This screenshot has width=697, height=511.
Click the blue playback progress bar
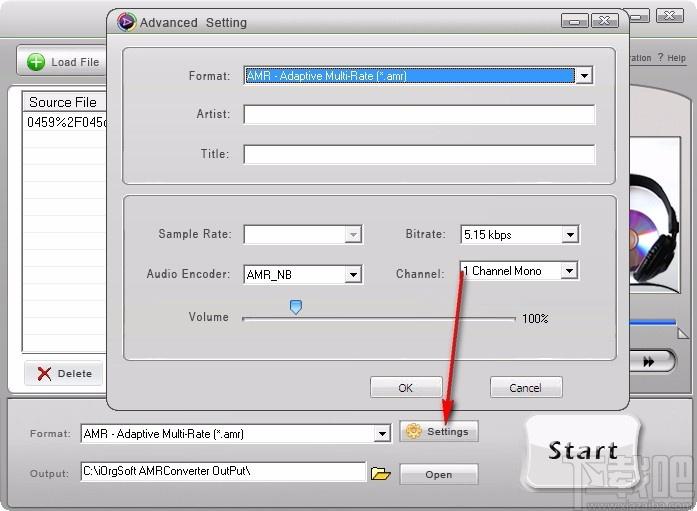point(652,322)
